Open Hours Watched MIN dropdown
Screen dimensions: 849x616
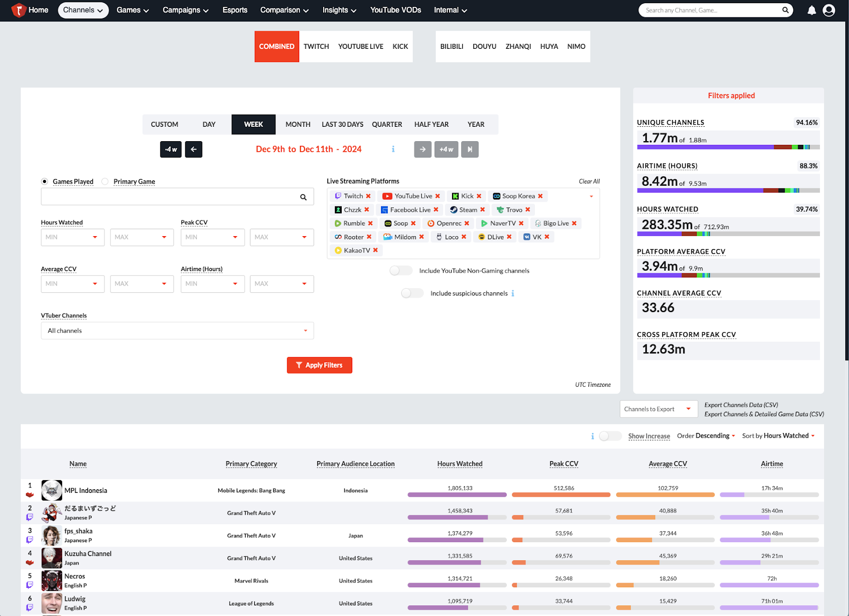click(73, 237)
